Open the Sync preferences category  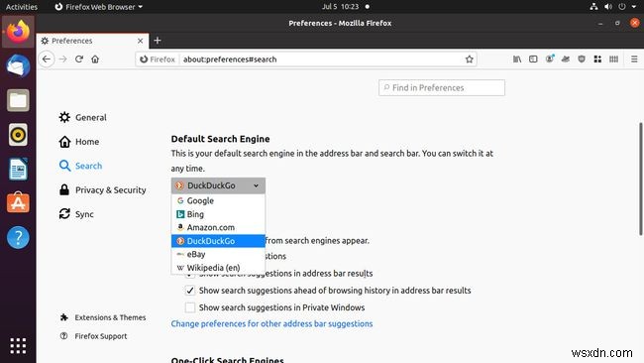click(76, 214)
